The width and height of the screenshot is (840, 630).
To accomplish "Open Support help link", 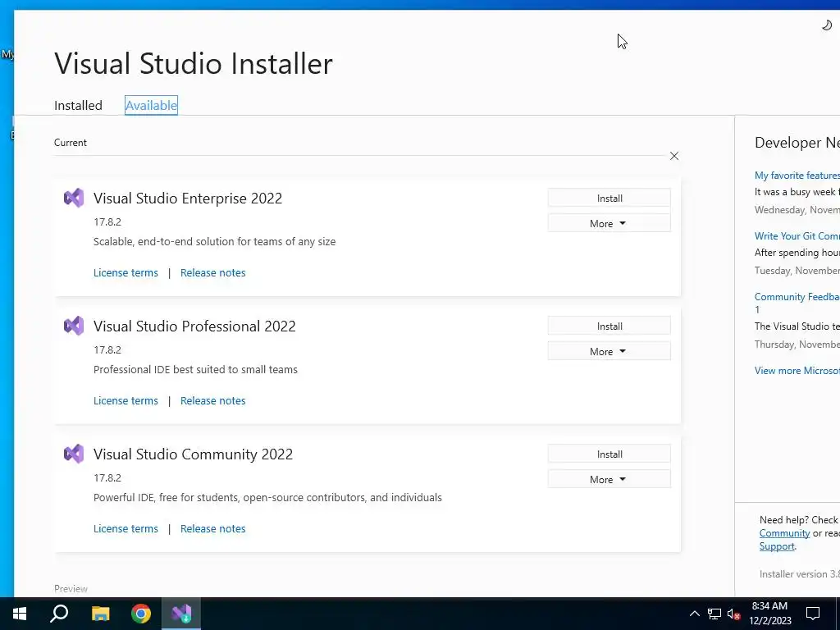I will pos(777,546).
